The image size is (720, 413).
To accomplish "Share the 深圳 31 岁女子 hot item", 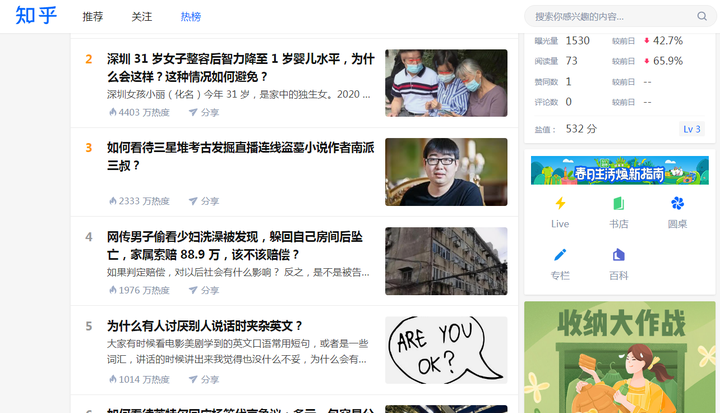I will click(204, 112).
